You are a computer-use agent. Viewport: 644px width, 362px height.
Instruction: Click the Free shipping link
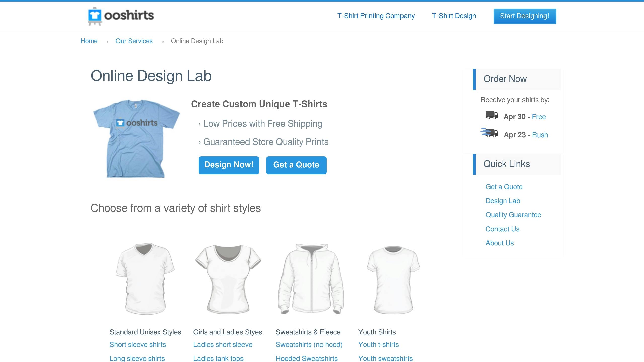(x=539, y=117)
